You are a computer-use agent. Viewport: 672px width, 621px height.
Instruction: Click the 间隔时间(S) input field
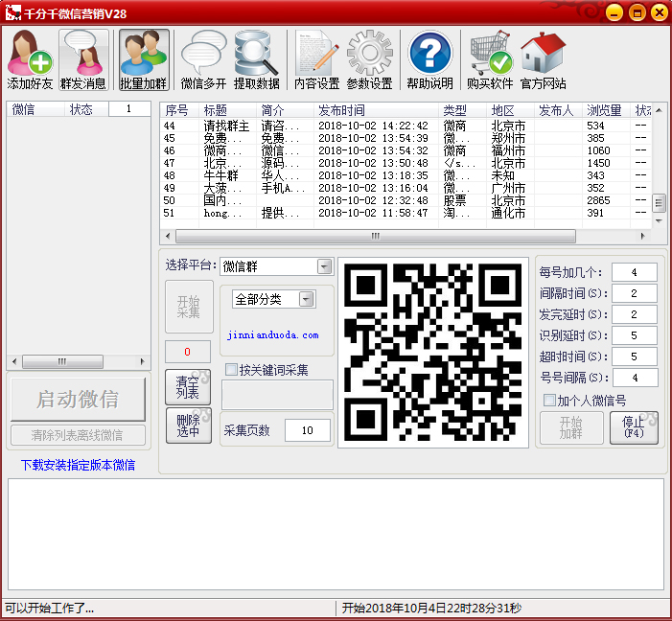coord(635,293)
